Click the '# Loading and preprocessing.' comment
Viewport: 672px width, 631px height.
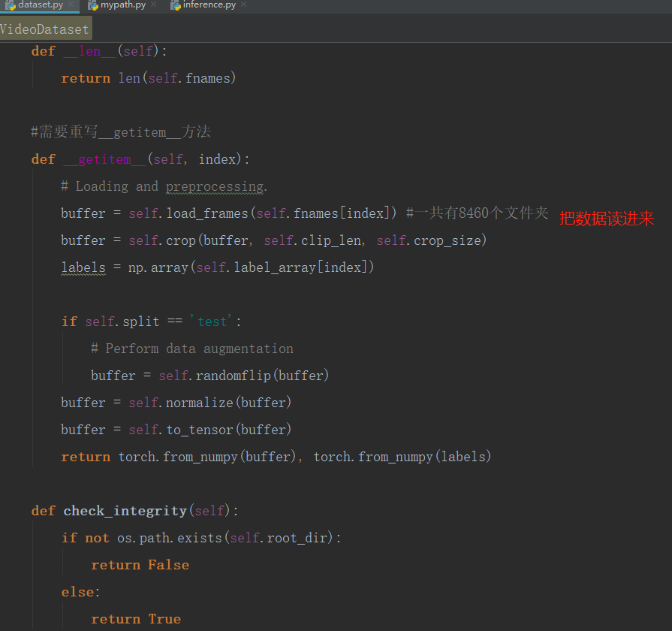[164, 186]
